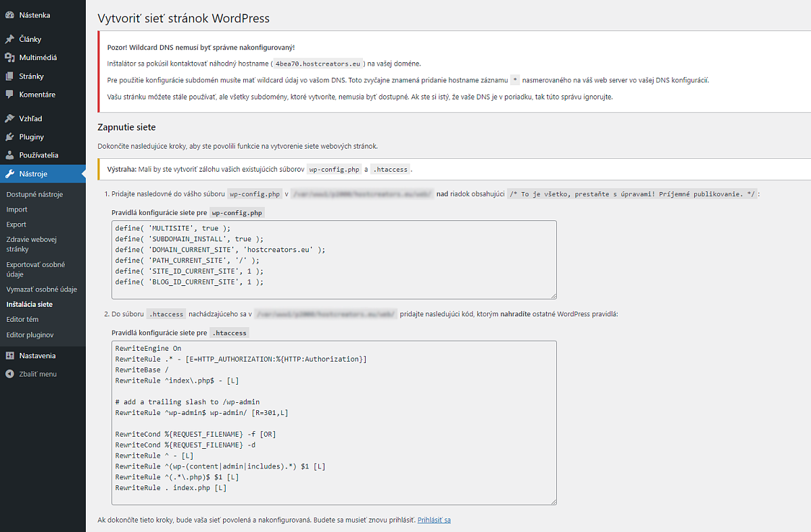This screenshot has width=811, height=532.
Task: Click the DOMAIN_CURRENT_SITE define line
Action: click(x=220, y=249)
